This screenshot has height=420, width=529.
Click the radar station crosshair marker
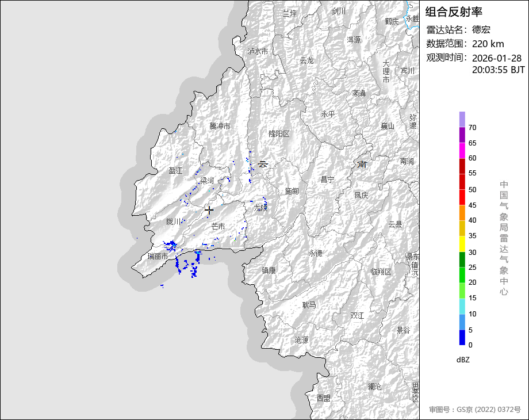click(209, 210)
